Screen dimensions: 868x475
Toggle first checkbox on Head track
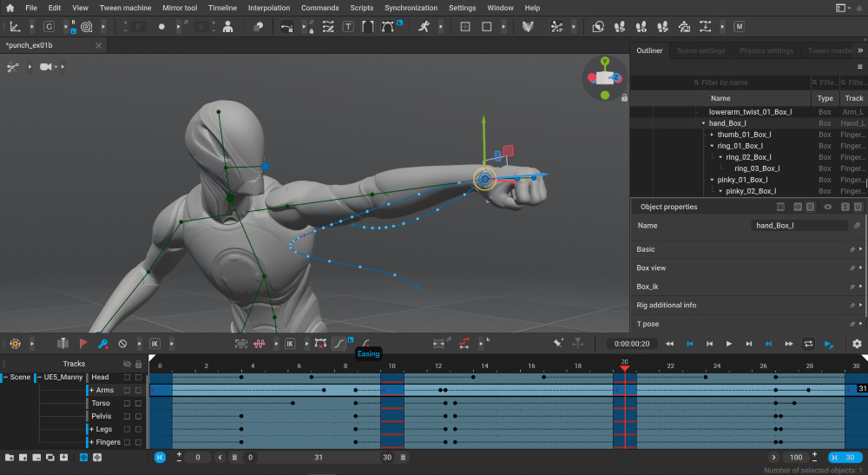pos(128,377)
